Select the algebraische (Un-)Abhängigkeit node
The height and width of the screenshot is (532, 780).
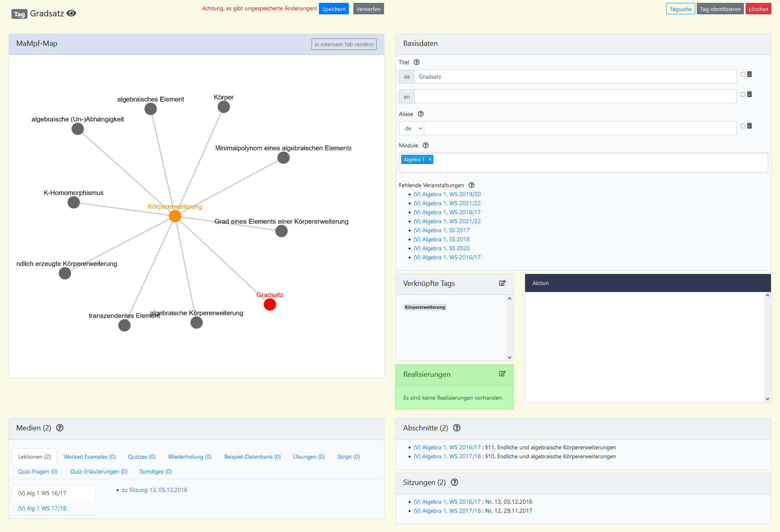[78, 129]
